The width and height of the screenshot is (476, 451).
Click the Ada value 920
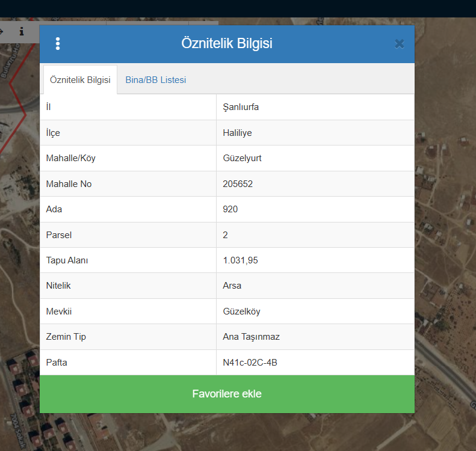[x=230, y=209]
